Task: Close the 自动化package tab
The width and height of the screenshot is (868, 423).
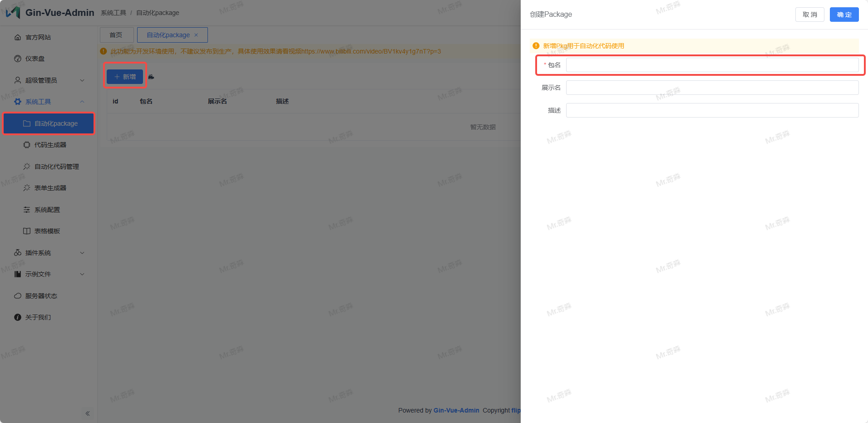Action: tap(196, 35)
